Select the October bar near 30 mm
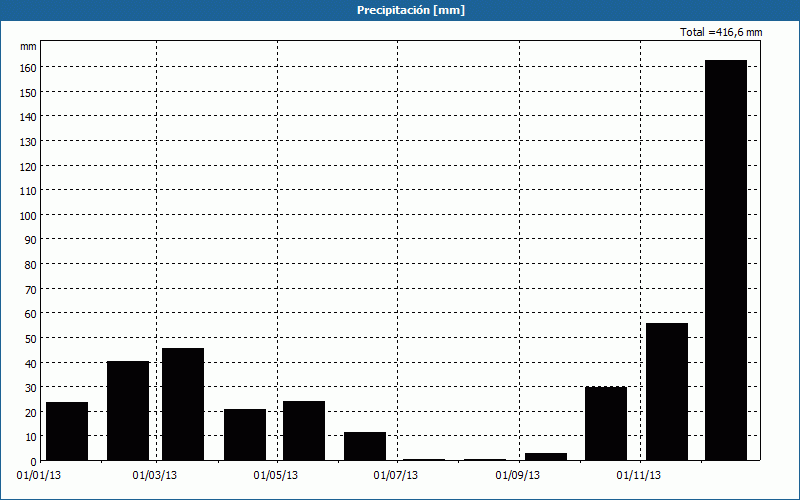Viewport: 800px width, 500px height. point(606,423)
